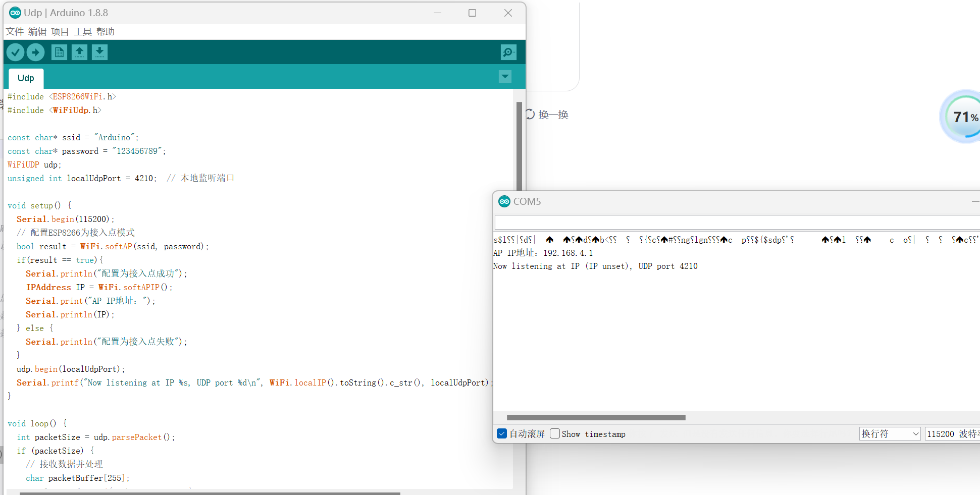Image resolution: width=980 pixels, height=495 pixels.
Task: Click the editor horizontal scrollbar at bottom
Action: (210, 493)
